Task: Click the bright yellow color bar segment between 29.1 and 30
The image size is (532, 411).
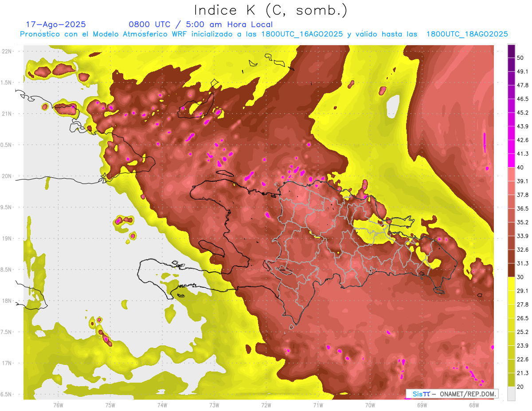Action: pos(511,284)
